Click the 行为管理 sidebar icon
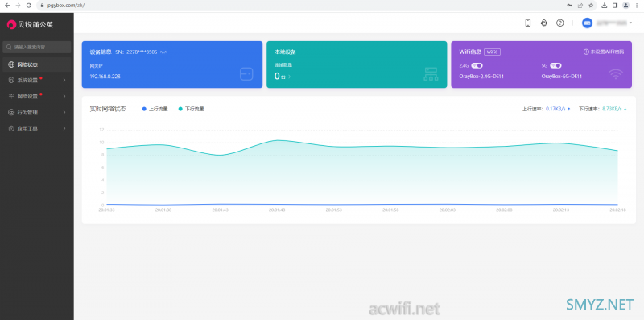This screenshot has width=644, height=320. [11, 112]
